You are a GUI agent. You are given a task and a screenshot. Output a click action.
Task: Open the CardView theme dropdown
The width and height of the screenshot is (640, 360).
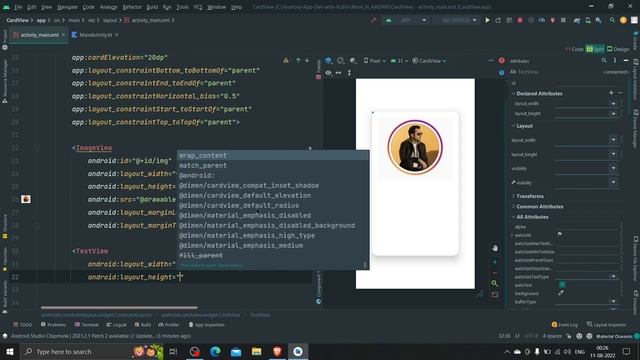coord(429,60)
